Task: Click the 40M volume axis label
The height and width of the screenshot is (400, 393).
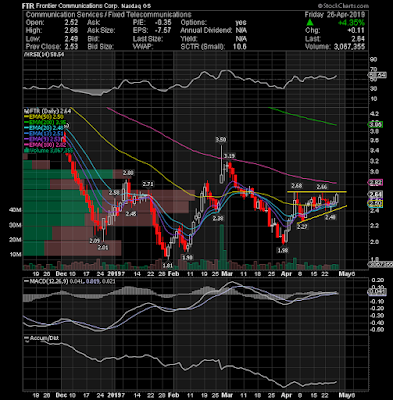Action: 16,210
